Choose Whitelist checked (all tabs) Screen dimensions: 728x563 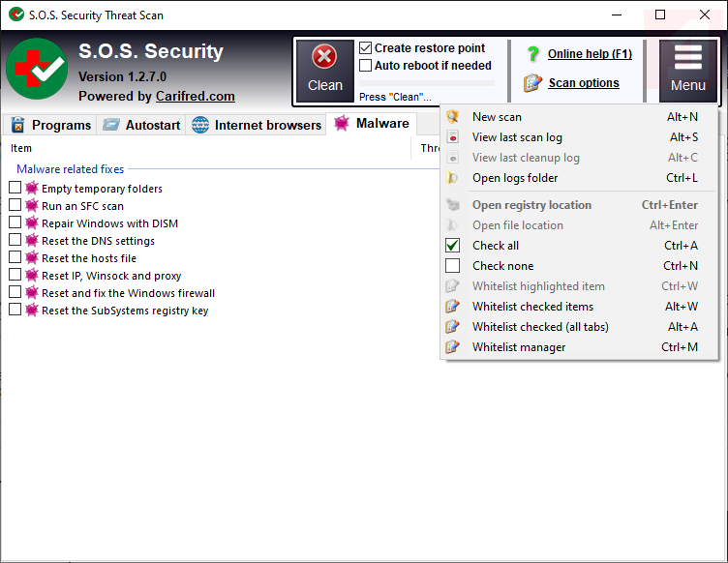pyautogui.click(x=579, y=327)
